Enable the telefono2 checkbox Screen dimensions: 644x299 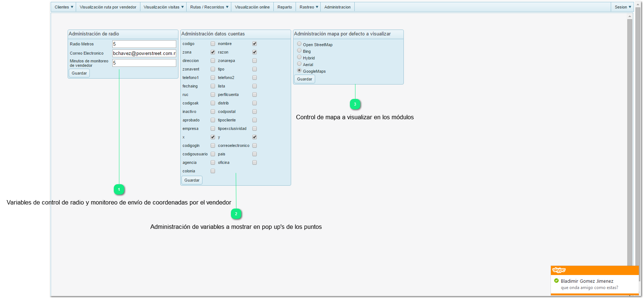click(255, 78)
